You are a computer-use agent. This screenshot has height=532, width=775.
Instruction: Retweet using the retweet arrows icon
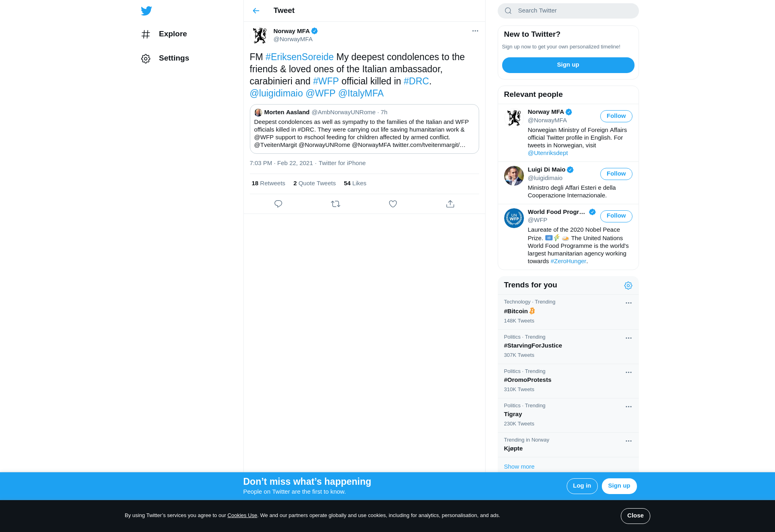[x=335, y=204]
